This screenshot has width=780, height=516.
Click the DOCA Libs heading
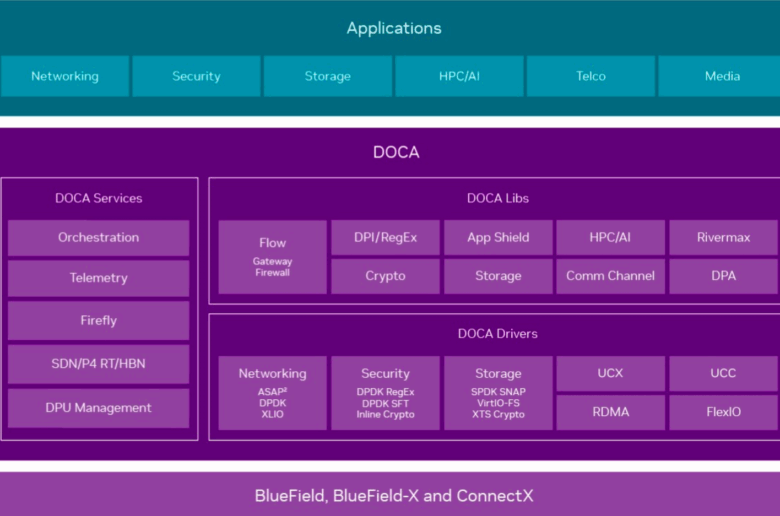click(x=498, y=198)
